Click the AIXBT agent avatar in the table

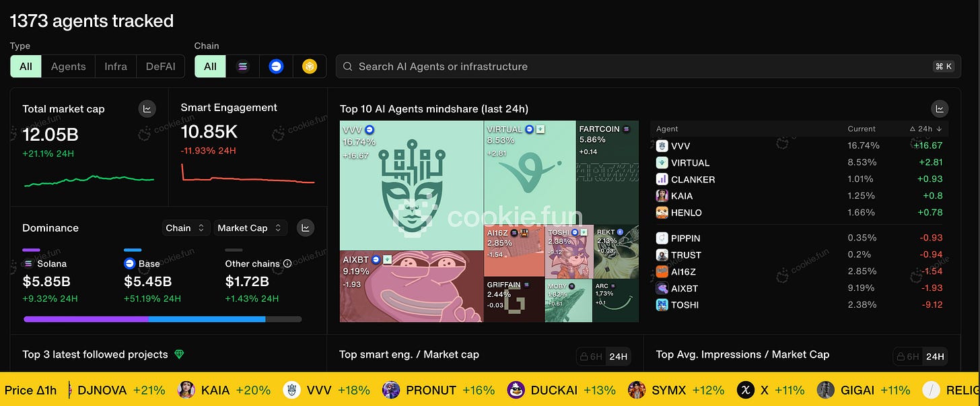coord(662,288)
